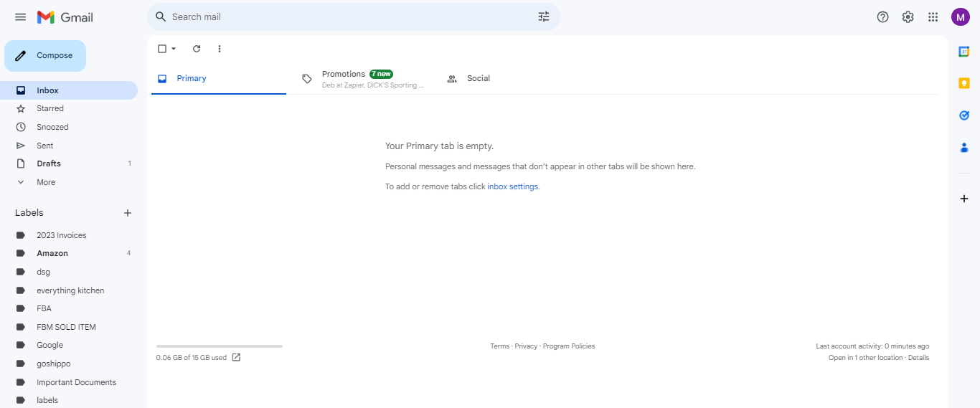980x408 pixels.
Task: Open the Privacy link
Action: tap(526, 346)
